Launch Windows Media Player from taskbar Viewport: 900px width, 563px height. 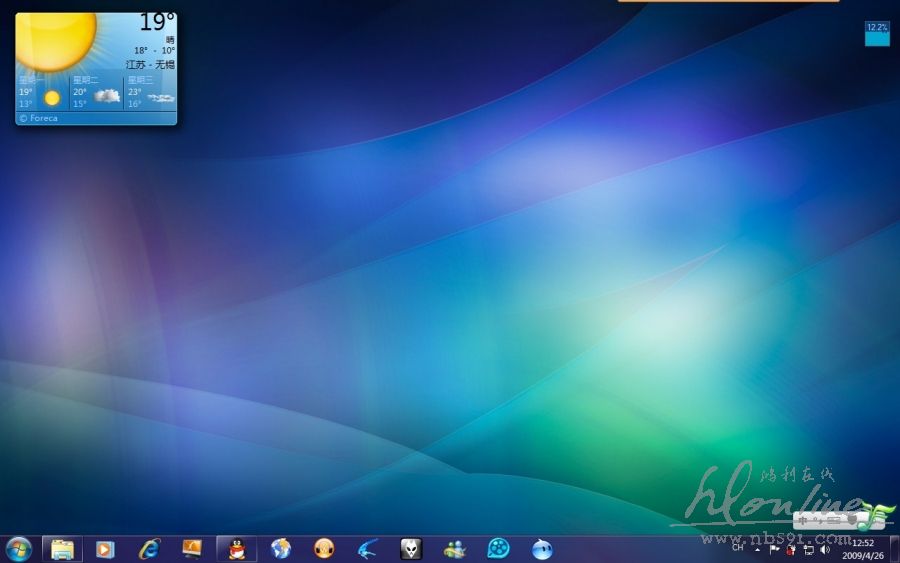pyautogui.click(x=105, y=548)
